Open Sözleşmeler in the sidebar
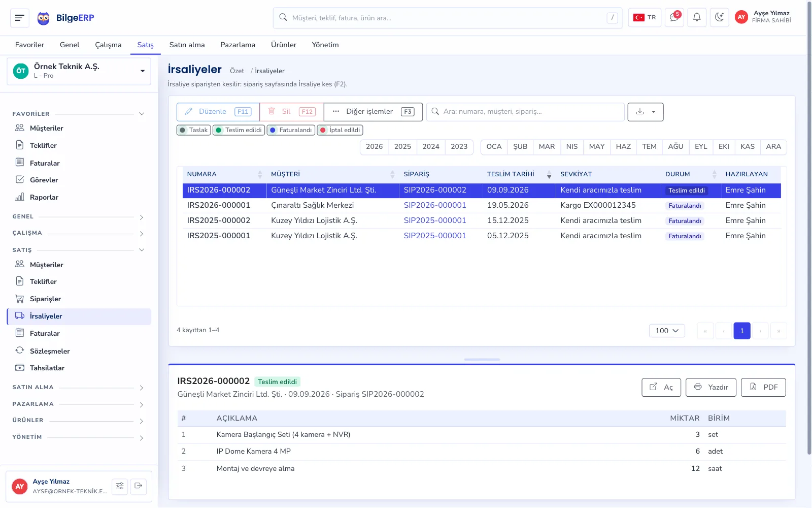The image size is (812, 508). [79, 351]
